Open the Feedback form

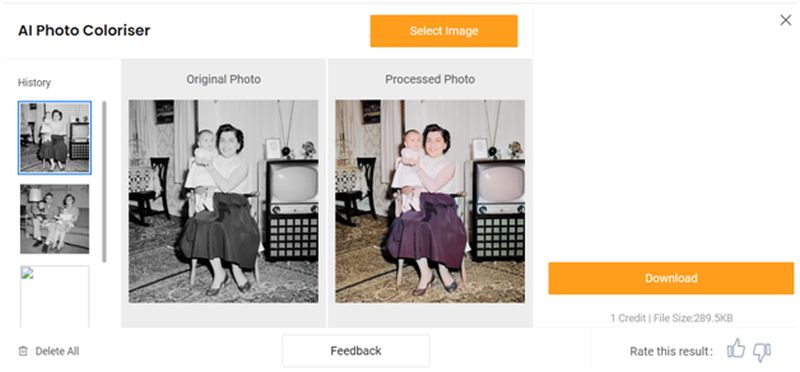point(356,351)
